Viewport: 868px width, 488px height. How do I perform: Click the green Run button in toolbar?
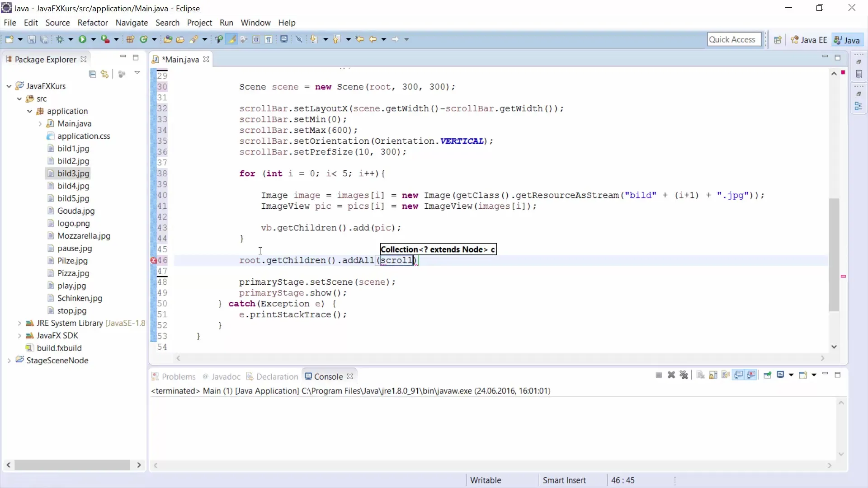(x=82, y=39)
